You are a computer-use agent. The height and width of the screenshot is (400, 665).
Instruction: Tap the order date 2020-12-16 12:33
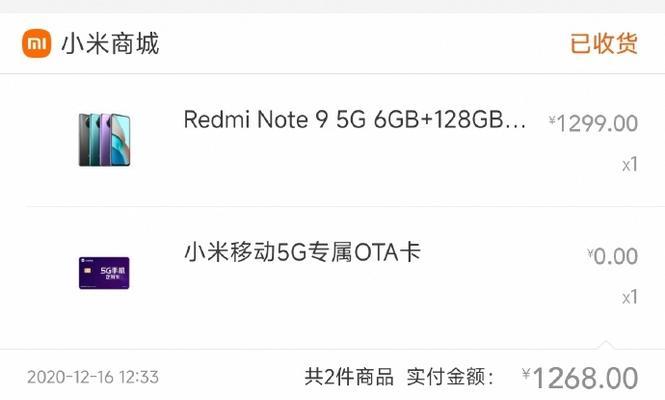tap(93, 377)
